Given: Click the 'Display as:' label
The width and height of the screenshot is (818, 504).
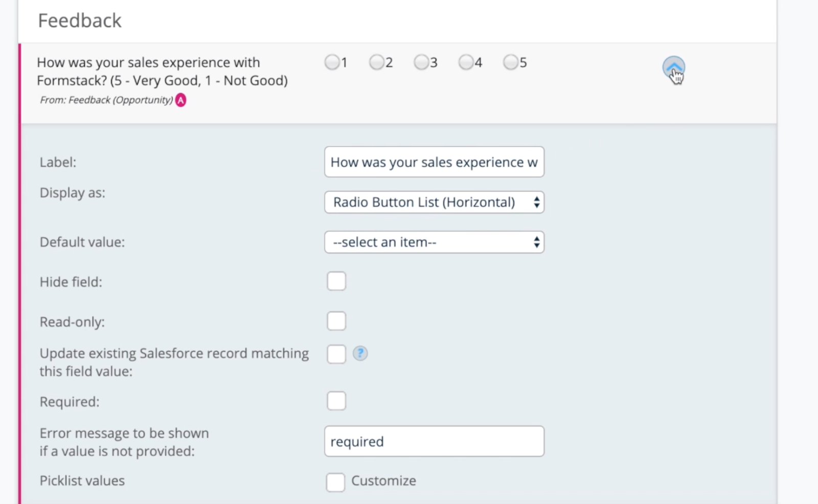Looking at the screenshot, I should 73,193.
